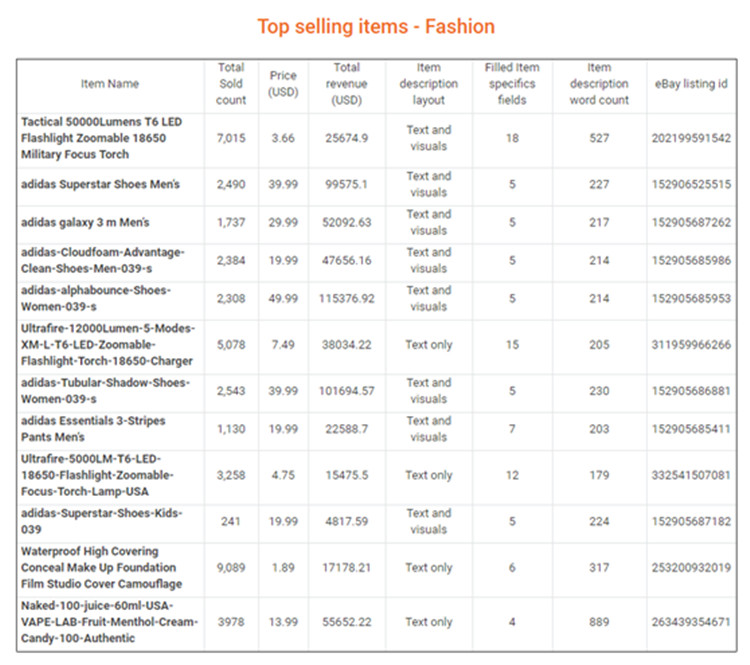This screenshot has width=750, height=665.
Task: Select adidas-alphabounce-Shoes-Women item name
Action: tap(96, 299)
